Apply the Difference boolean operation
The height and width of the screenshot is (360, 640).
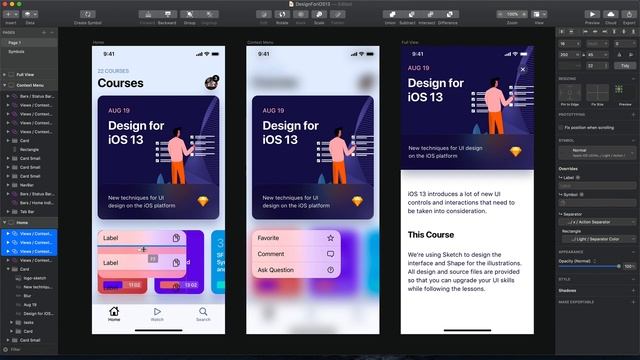[449, 14]
